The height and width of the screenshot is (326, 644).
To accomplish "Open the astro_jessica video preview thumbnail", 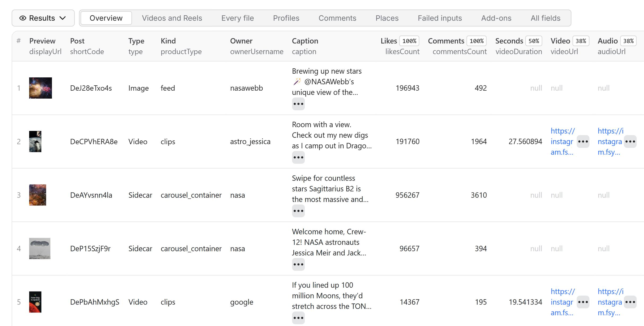I will [35, 142].
